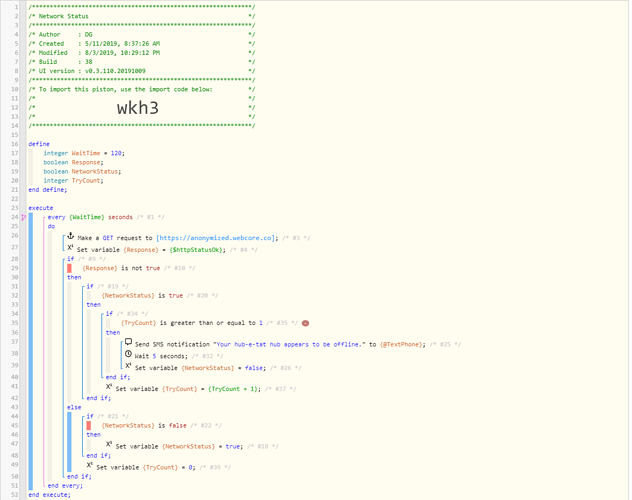Click the else keyword on line 43
632x500 pixels.
tap(74, 407)
